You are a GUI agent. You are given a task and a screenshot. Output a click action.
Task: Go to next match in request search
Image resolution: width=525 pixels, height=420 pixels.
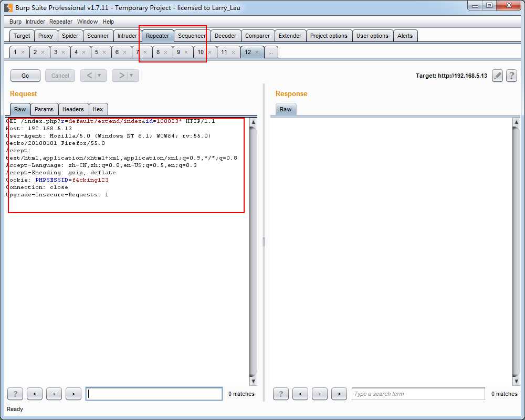[73, 394]
